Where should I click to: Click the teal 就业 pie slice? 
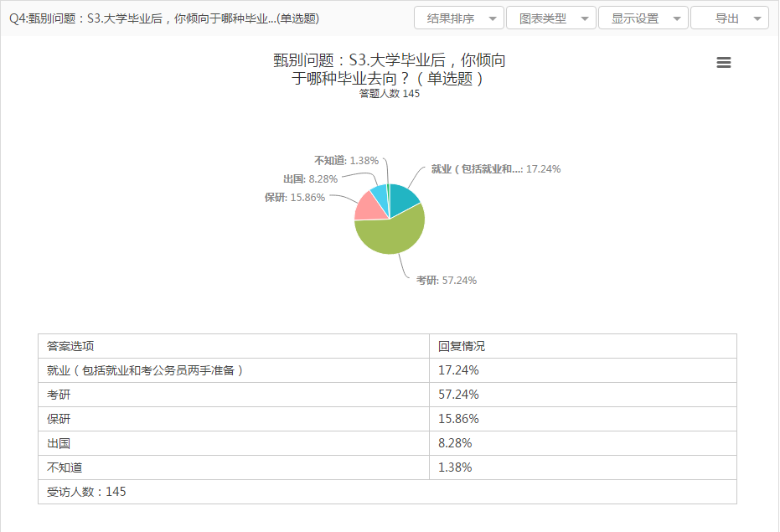pos(404,199)
